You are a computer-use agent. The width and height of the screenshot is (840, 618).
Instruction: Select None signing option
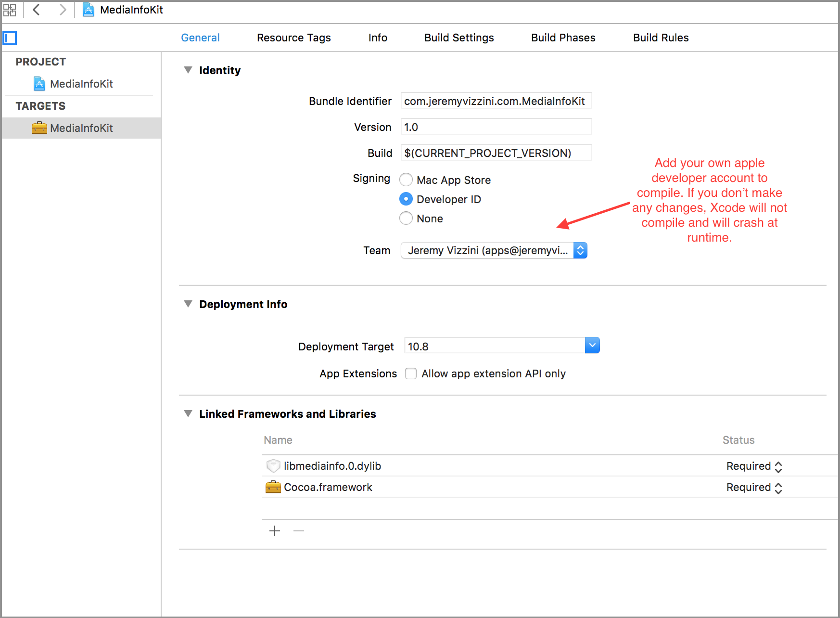pyautogui.click(x=406, y=219)
